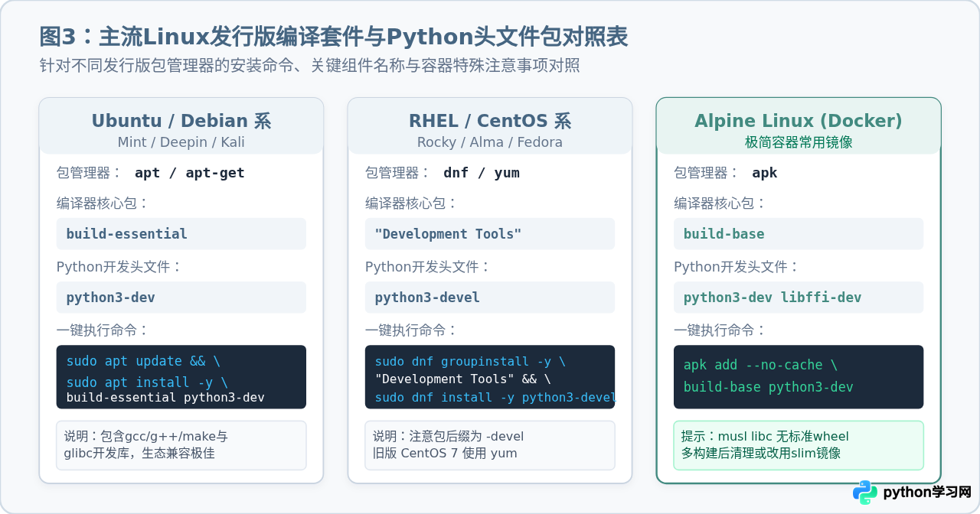
Task: Select the python3-dev box in the Ubuntu card
Action: point(181,297)
